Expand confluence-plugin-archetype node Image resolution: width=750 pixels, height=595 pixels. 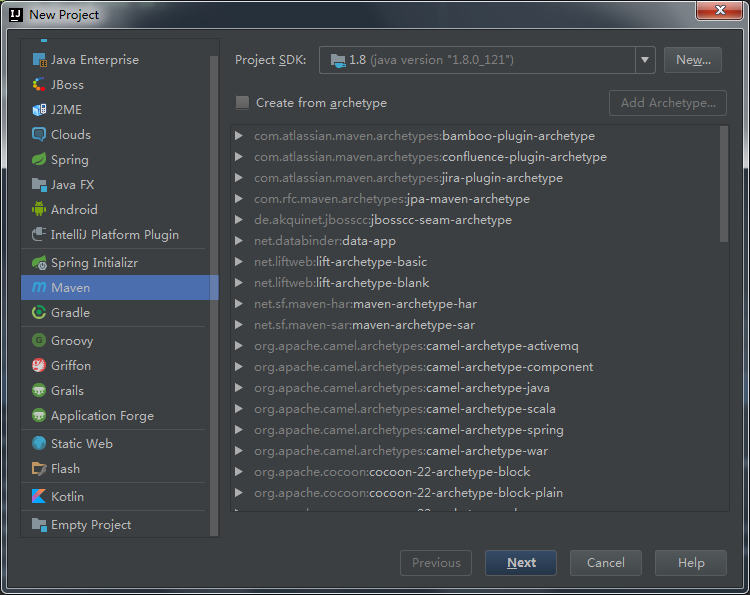point(239,157)
